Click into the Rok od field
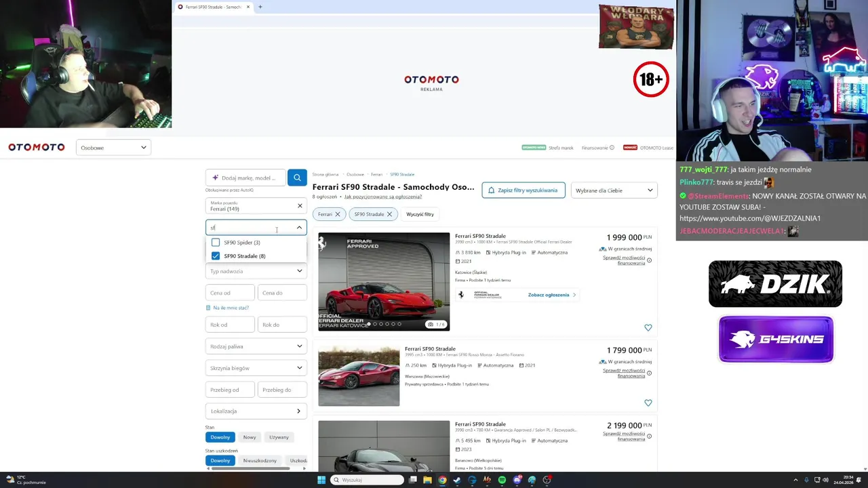 tap(230, 325)
